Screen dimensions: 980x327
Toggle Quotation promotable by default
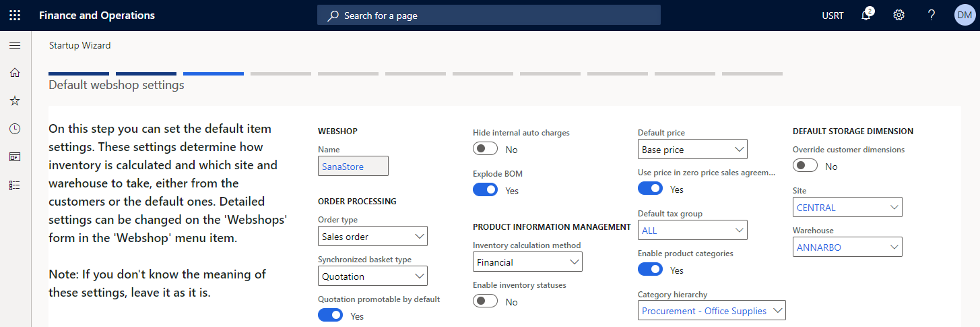(x=331, y=316)
